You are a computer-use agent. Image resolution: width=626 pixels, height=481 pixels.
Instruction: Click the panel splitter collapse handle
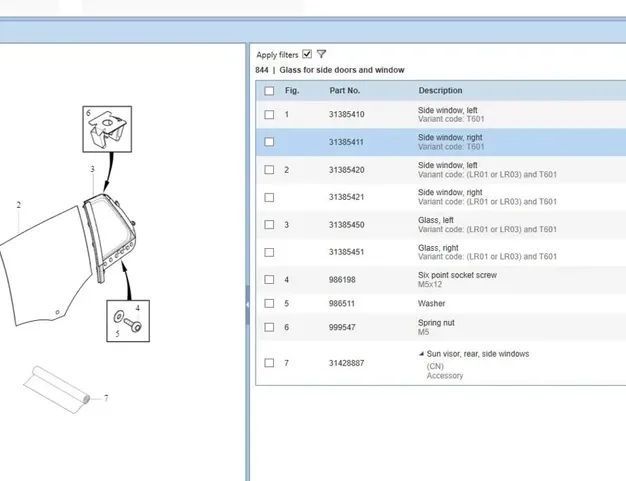click(x=248, y=304)
